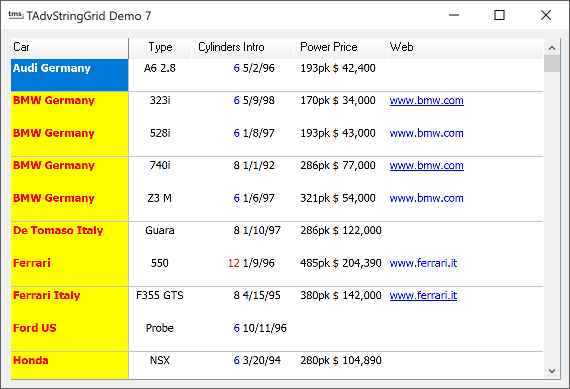The width and height of the screenshot is (570, 389).
Task: Click the Car column header
Action: pos(69,48)
